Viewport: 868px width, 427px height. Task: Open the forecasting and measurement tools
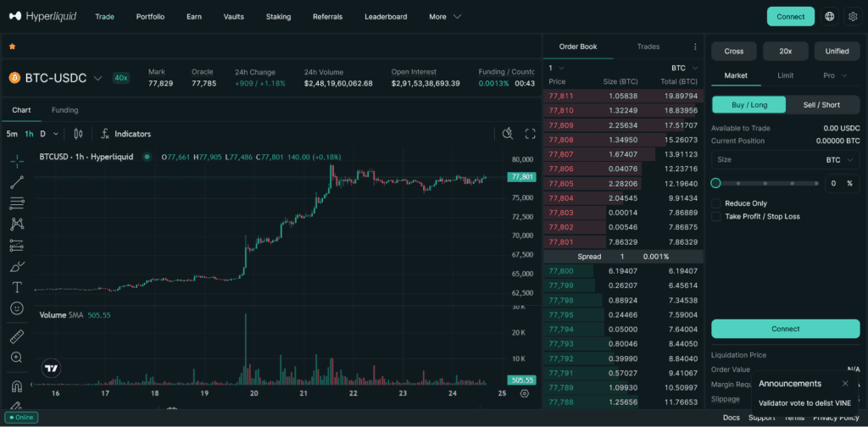pyautogui.click(x=17, y=245)
